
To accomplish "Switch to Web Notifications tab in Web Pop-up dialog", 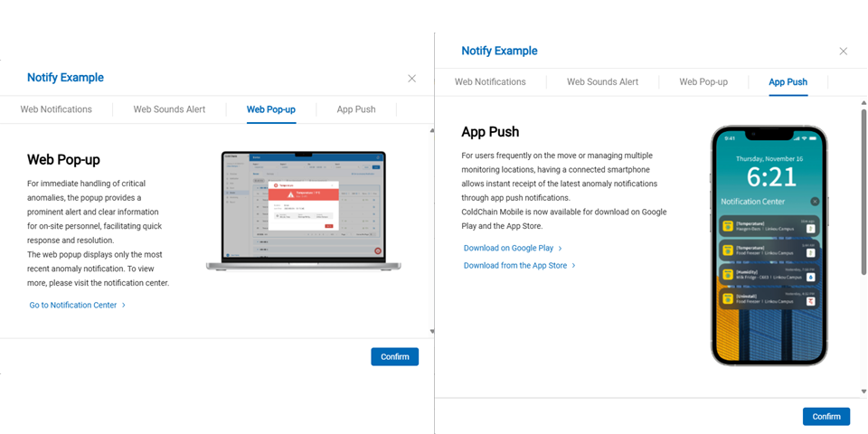I will (56, 109).
